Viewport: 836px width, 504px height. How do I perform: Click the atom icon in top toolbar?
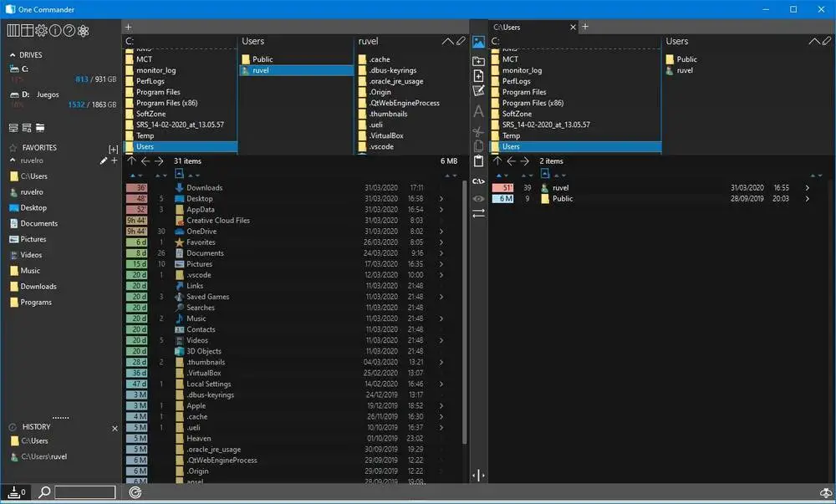pos(83,30)
